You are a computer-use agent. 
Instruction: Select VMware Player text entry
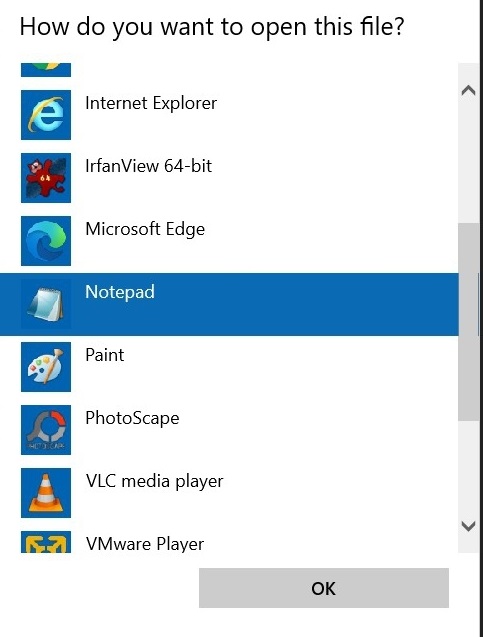pyautogui.click(x=145, y=544)
